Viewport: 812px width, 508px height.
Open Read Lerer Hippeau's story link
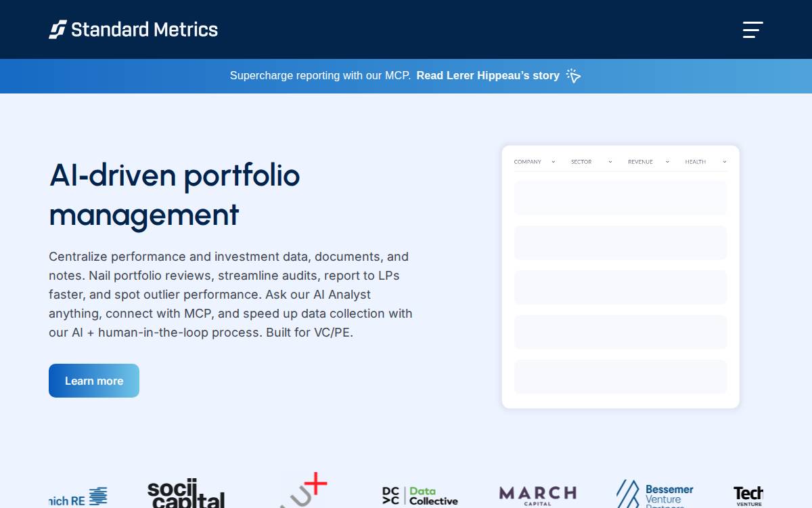coord(488,76)
